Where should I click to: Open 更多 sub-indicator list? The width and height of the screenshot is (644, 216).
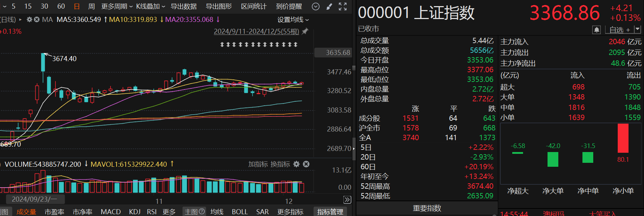coord(169,212)
